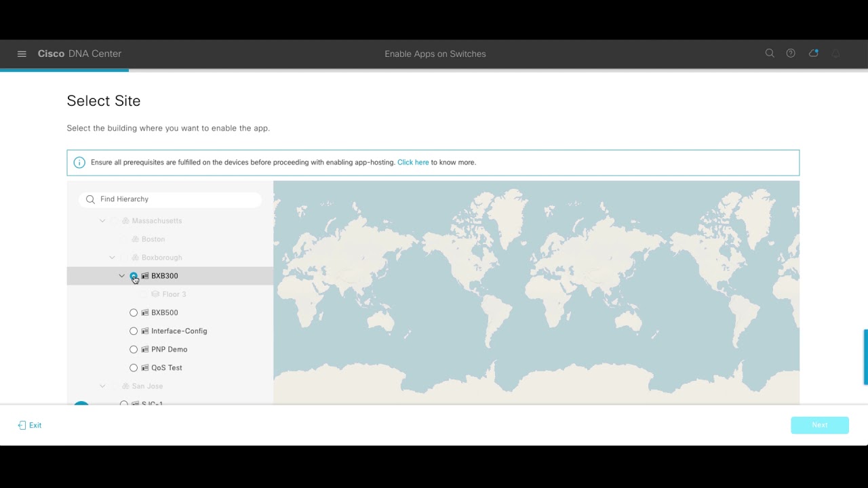
Task: Click the Exit door icon
Action: (22, 425)
